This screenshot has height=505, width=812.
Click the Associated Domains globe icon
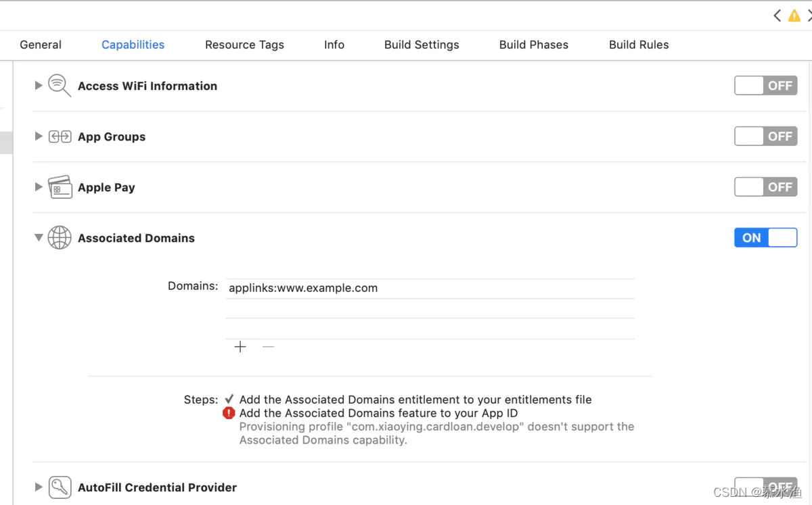coord(60,238)
